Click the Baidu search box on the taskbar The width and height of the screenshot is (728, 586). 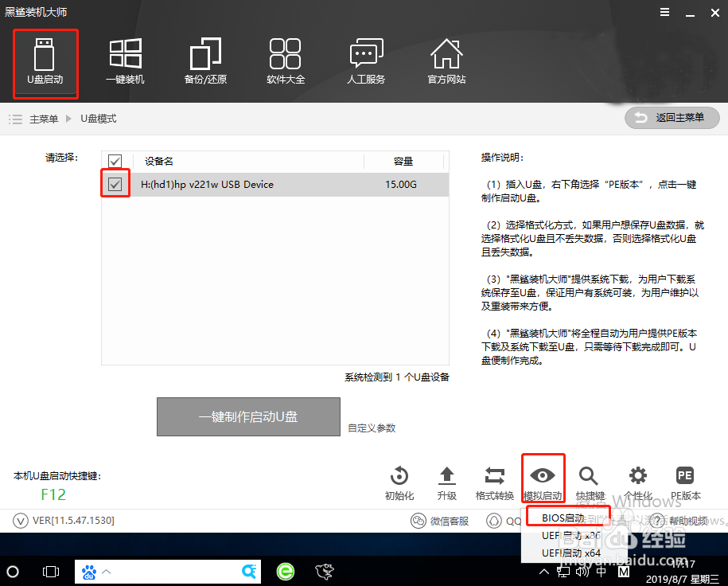168,572
